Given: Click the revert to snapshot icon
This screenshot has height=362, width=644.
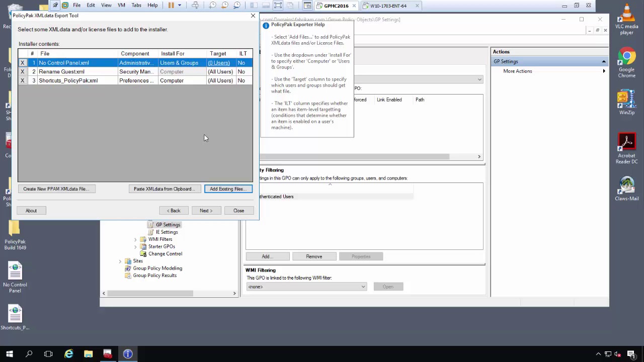Looking at the screenshot, I should tap(225, 6).
